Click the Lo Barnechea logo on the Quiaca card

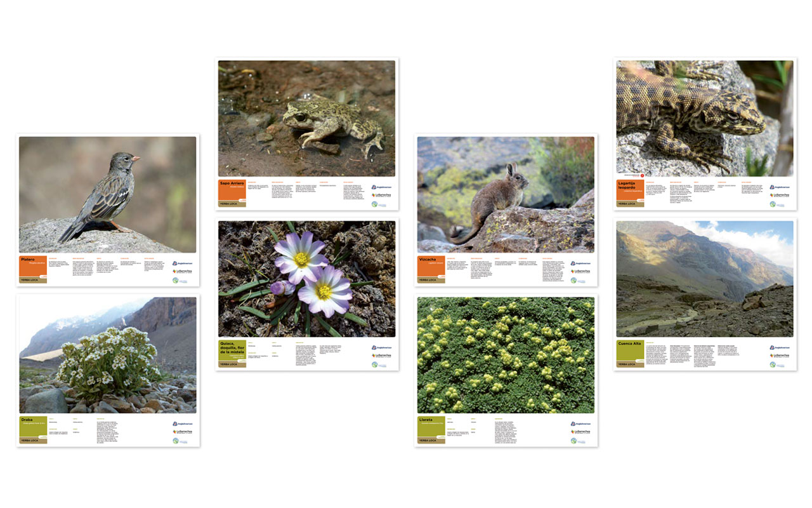(x=381, y=356)
